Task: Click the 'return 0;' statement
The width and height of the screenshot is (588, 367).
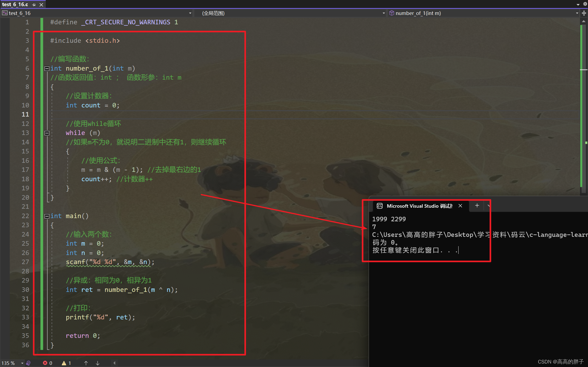Action: [x=83, y=336]
